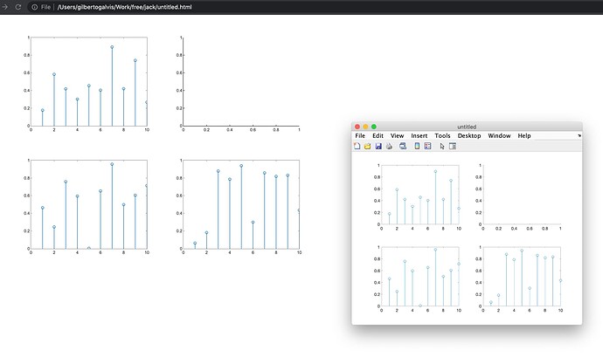The image size is (603, 364).
Task: Open the Window menu
Action: [499, 135]
